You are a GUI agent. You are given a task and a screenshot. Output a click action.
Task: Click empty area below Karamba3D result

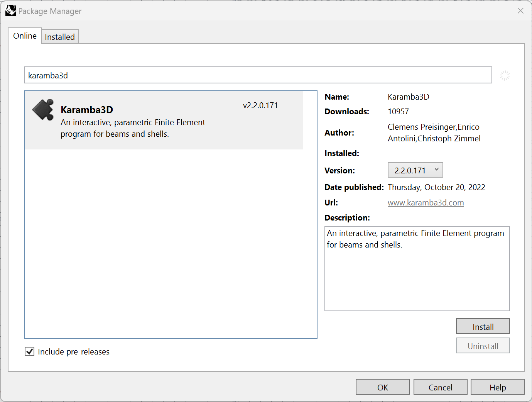pyautogui.click(x=171, y=243)
